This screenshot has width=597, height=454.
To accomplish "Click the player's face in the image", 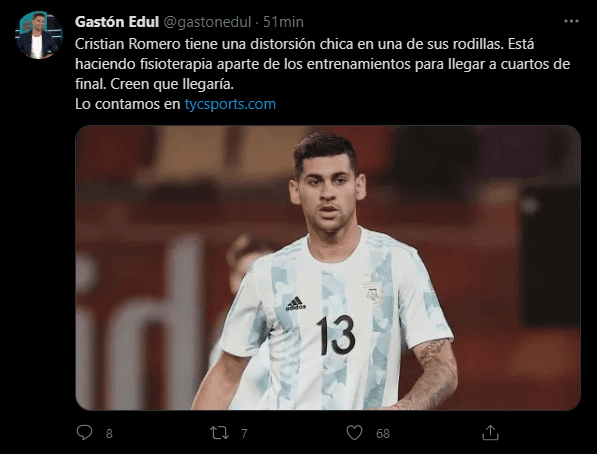I will (328, 192).
